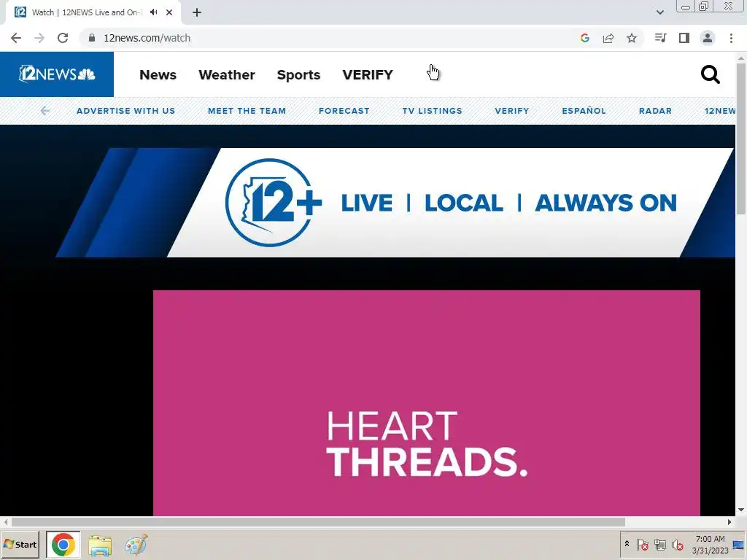Click the vertical scrollbar thumb
The height and width of the screenshot is (560, 747).
click(x=741, y=138)
